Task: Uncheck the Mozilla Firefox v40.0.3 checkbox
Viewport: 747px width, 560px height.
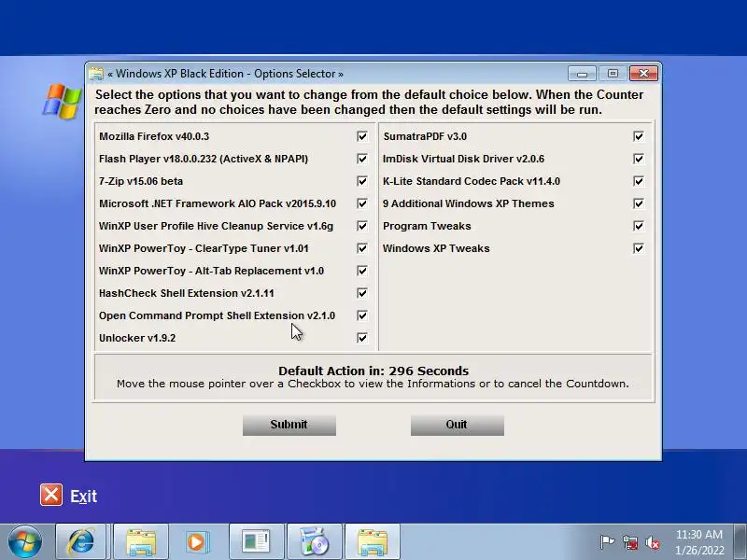Action: click(362, 136)
